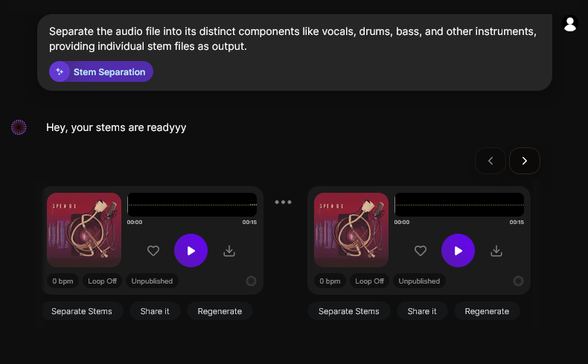This screenshot has width=588, height=364.
Task: Download the first track
Action: click(x=229, y=251)
